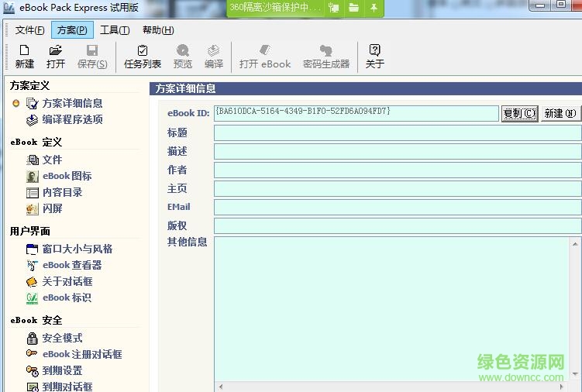582x392 pixels.
Task: Click the Save (保存) floppy disk icon
Action: [92, 50]
